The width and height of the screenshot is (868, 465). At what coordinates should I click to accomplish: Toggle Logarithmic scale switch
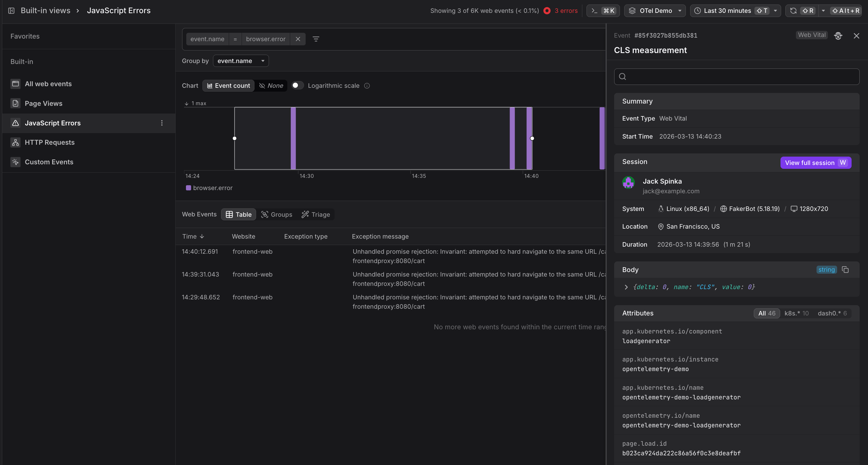tap(297, 86)
